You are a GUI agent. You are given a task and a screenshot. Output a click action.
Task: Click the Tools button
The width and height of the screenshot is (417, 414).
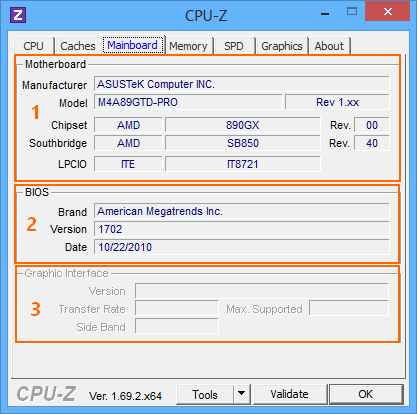coord(205,395)
